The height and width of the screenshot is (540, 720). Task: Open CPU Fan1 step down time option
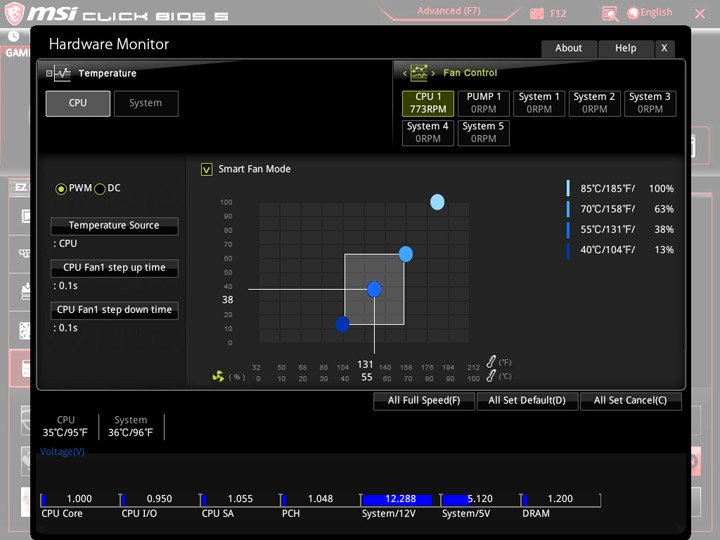(114, 310)
